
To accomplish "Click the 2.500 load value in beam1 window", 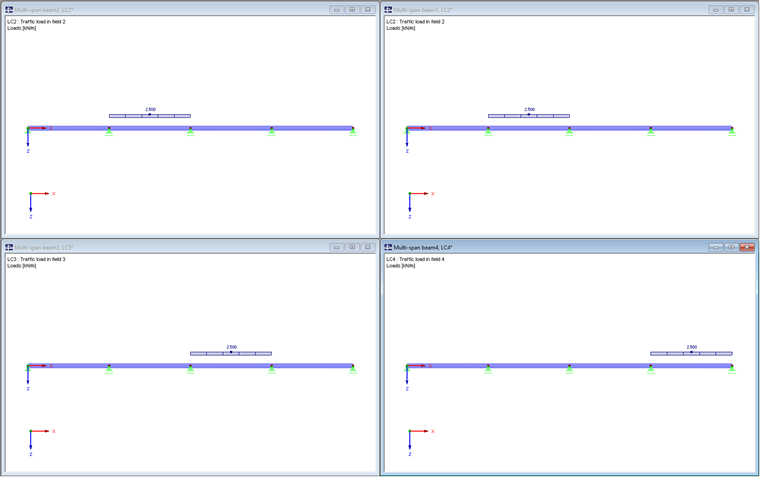I will [x=529, y=110].
